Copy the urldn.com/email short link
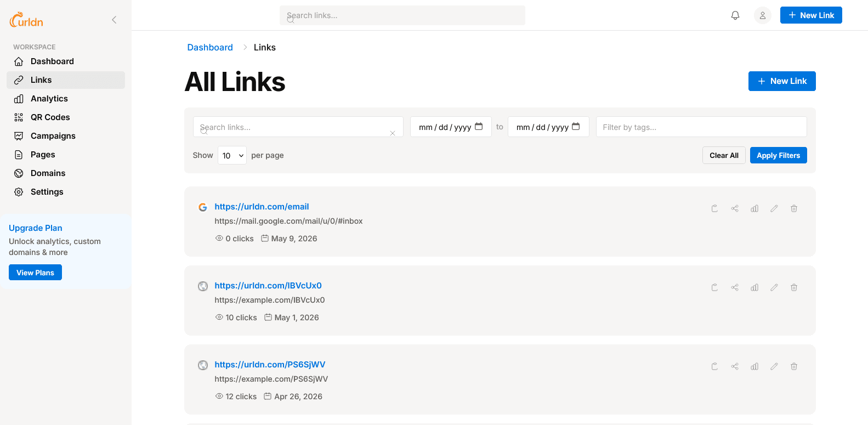 [714, 208]
